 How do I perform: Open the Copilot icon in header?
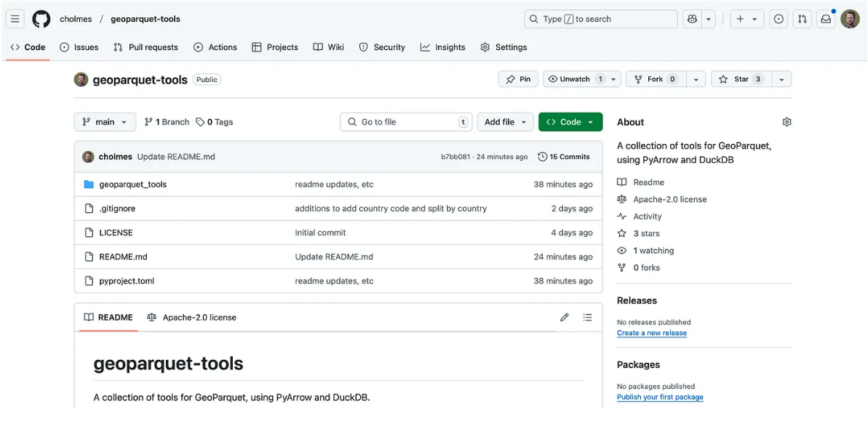(692, 19)
